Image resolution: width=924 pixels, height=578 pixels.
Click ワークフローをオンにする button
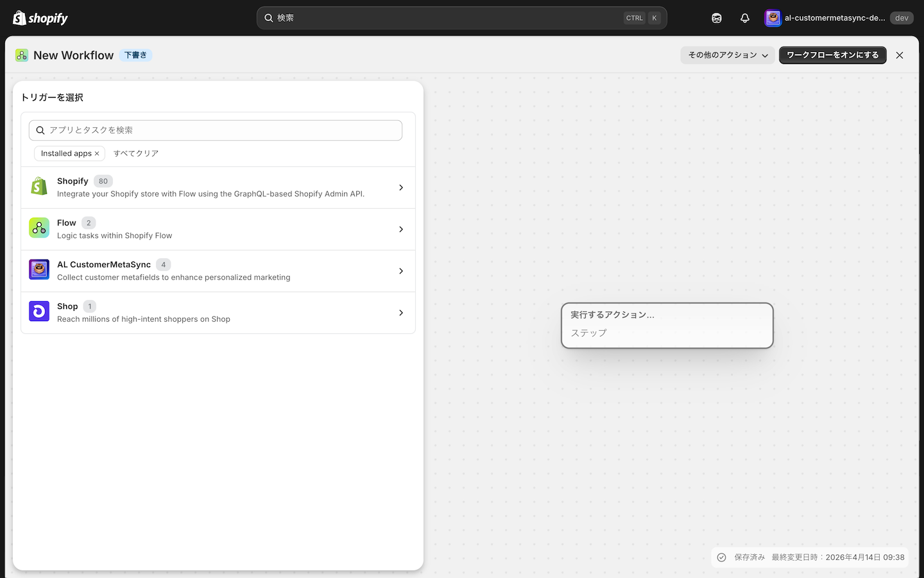click(x=833, y=55)
